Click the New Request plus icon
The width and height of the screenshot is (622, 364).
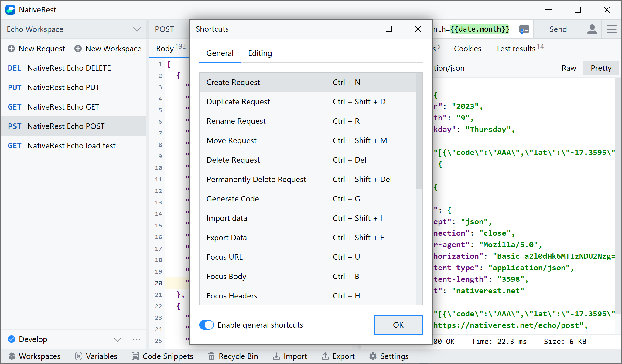[x=11, y=49]
